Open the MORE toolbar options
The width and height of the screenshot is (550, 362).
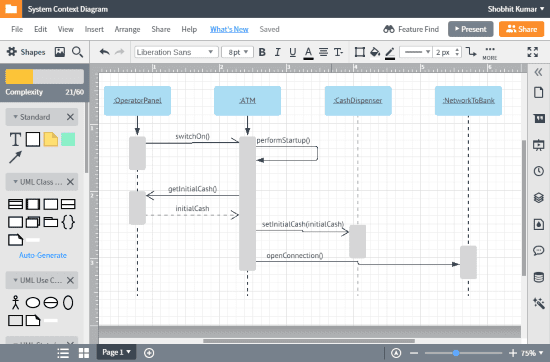490,53
